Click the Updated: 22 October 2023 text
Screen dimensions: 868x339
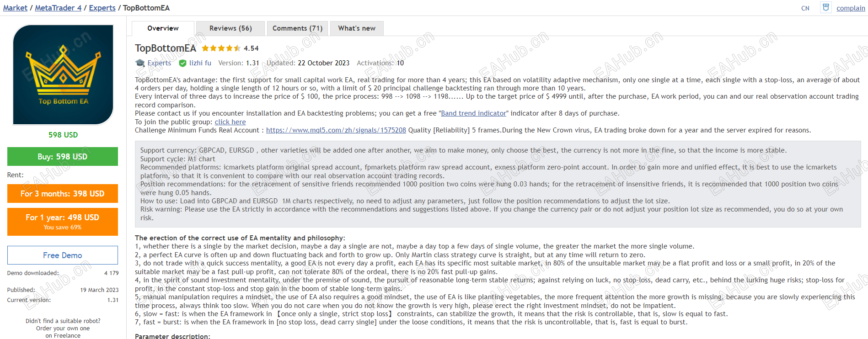point(308,63)
